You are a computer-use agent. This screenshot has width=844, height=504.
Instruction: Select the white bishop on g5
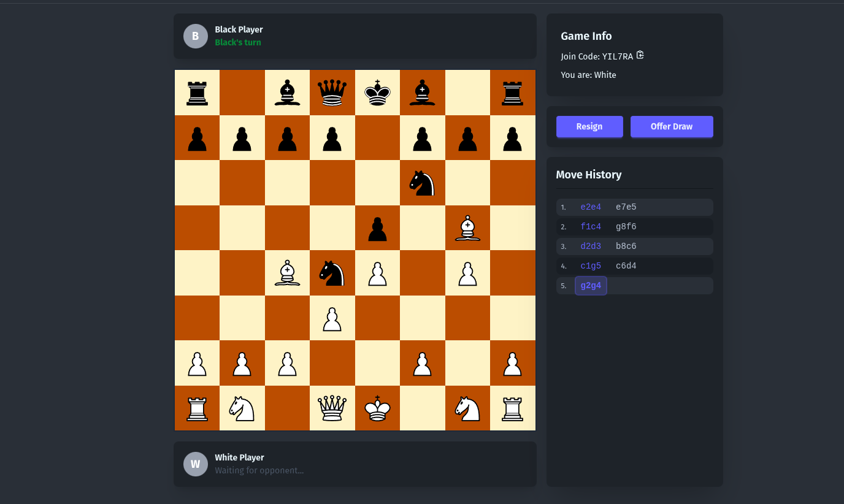[x=467, y=227]
